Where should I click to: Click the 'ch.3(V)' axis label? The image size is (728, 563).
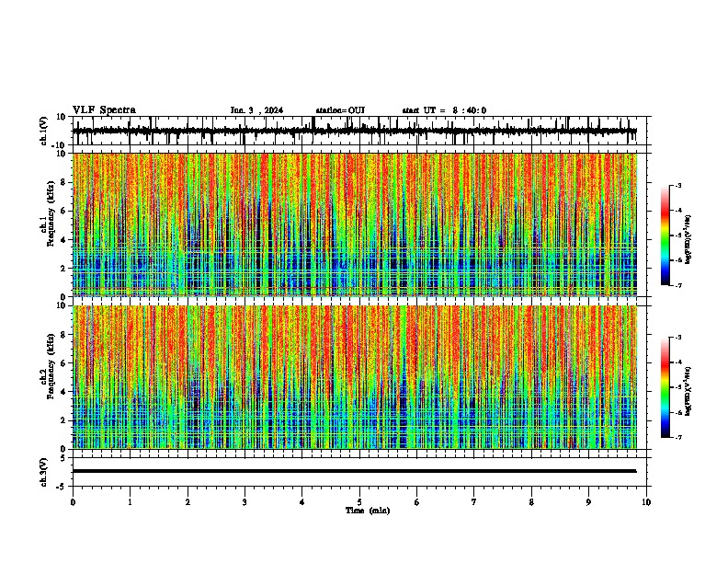click(x=44, y=472)
